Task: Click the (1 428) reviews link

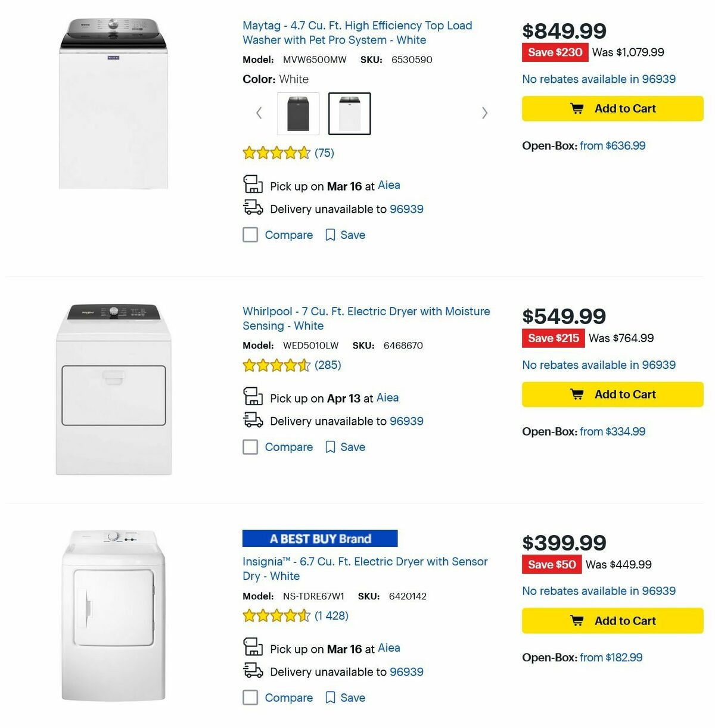Action: (x=331, y=615)
